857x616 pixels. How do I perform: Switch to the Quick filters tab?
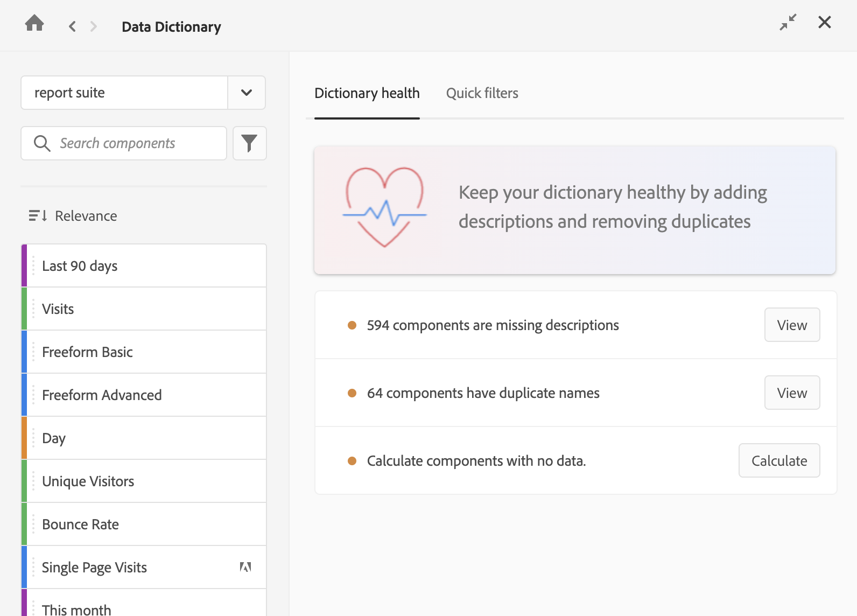pyautogui.click(x=482, y=93)
